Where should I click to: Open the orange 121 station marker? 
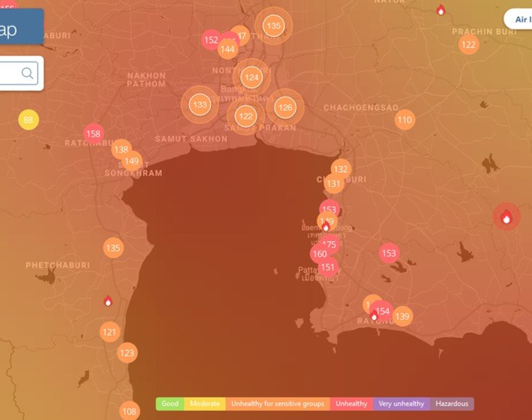(110, 332)
